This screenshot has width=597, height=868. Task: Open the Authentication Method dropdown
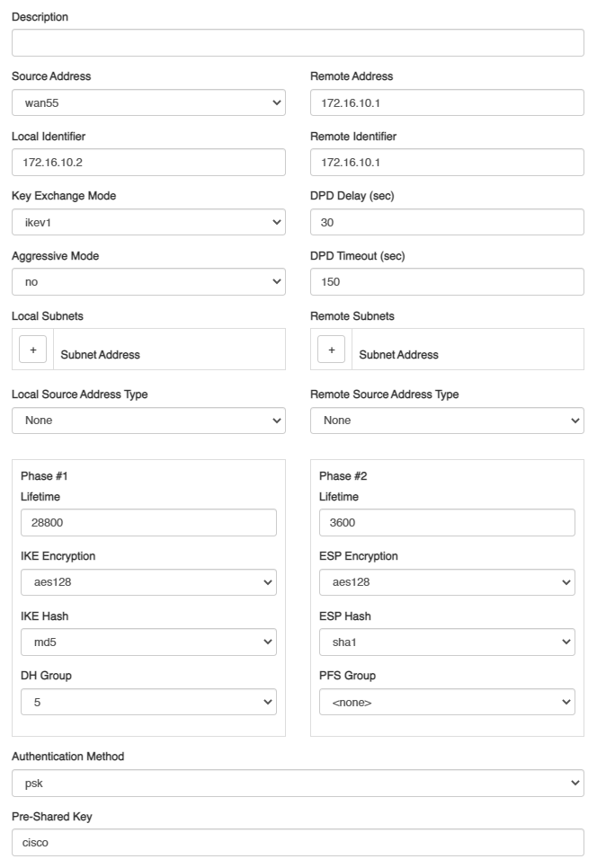(x=298, y=783)
